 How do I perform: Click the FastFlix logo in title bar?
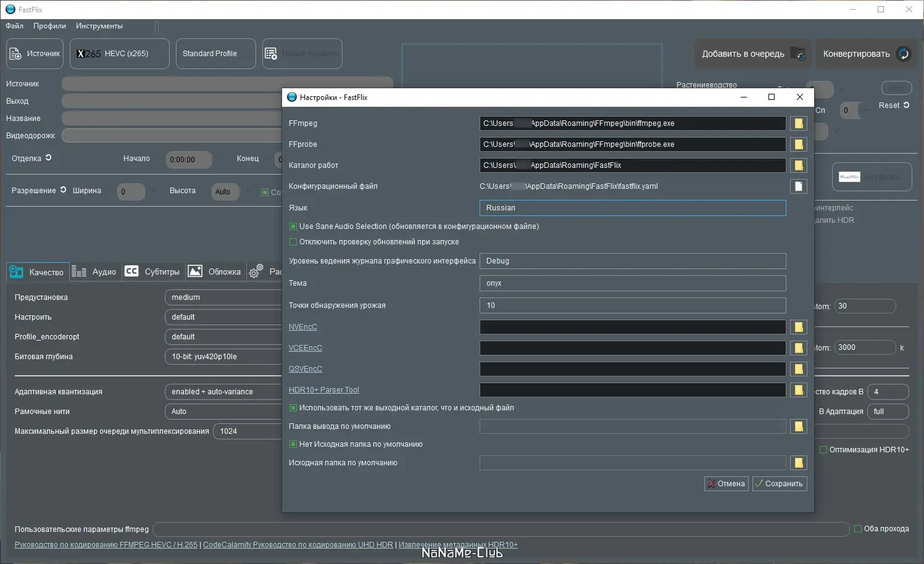point(10,9)
